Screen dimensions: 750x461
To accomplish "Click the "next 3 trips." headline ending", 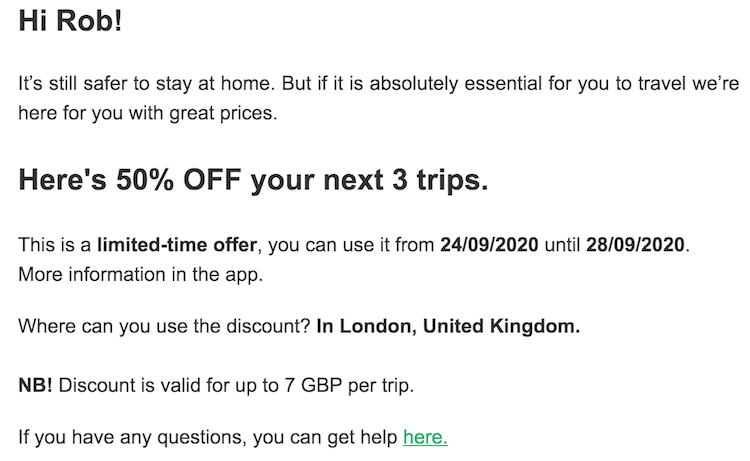I will pyautogui.click(x=406, y=180).
